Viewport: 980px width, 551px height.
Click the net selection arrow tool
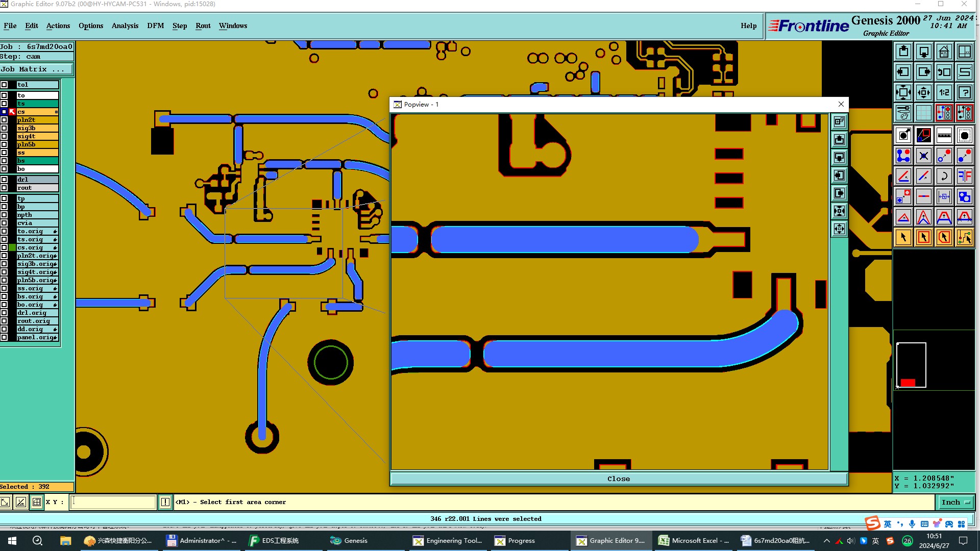964,237
